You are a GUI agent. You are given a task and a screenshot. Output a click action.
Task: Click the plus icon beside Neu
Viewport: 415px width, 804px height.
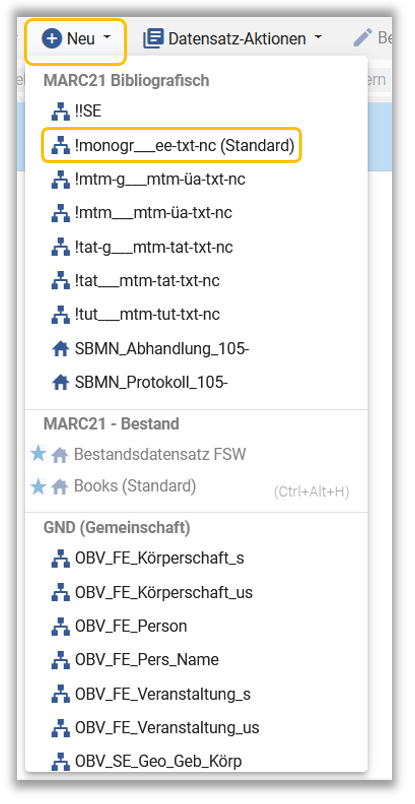point(52,39)
